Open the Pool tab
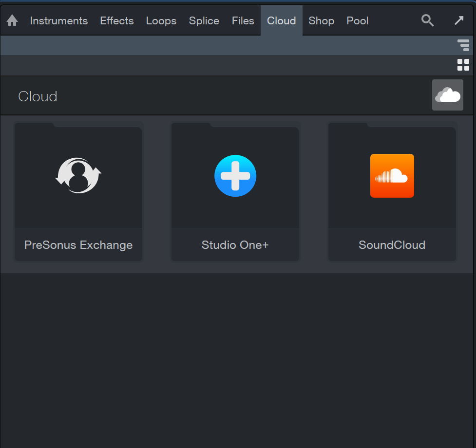 click(358, 20)
